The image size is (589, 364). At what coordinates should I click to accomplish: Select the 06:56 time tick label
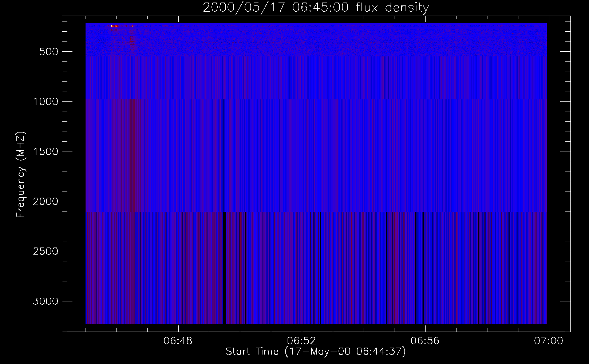425,341
